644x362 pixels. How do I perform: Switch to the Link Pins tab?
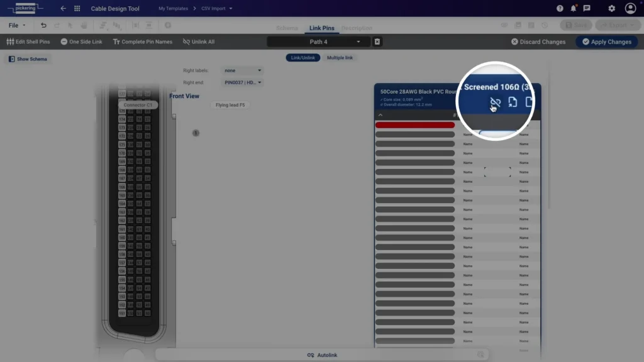tap(321, 28)
